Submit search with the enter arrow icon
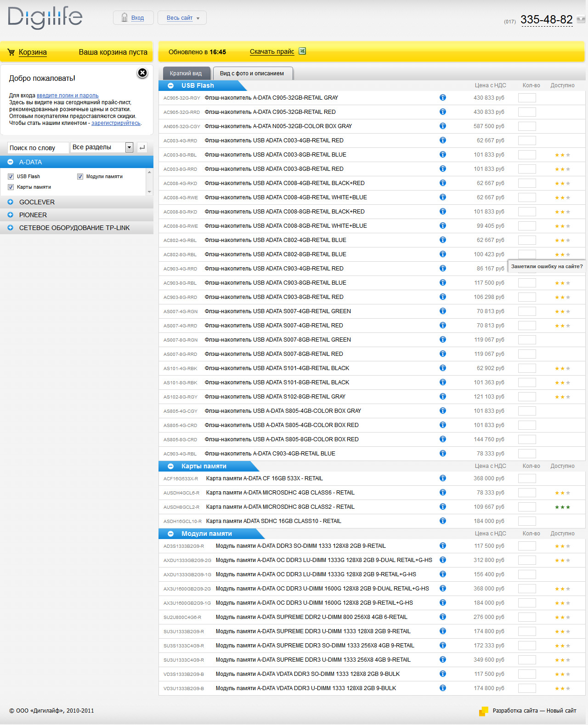 tap(142, 147)
